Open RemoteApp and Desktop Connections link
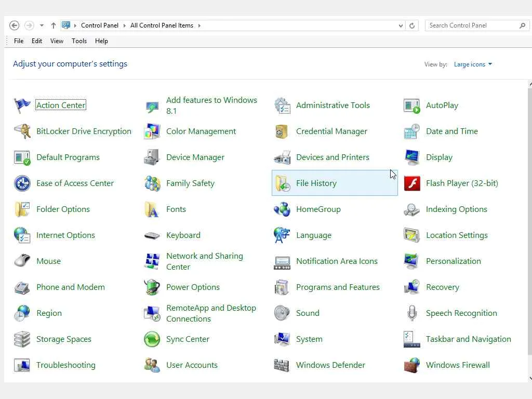 [211, 313]
